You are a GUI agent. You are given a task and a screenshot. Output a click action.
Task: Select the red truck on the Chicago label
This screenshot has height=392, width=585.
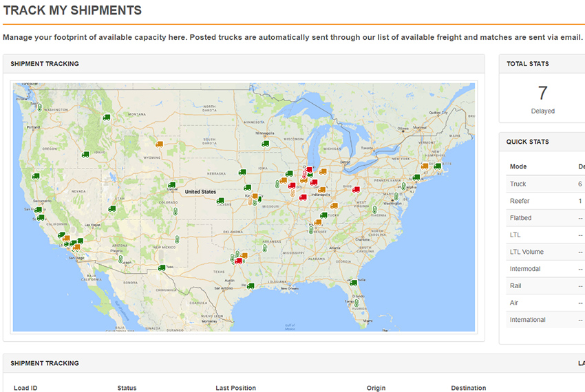point(308,170)
